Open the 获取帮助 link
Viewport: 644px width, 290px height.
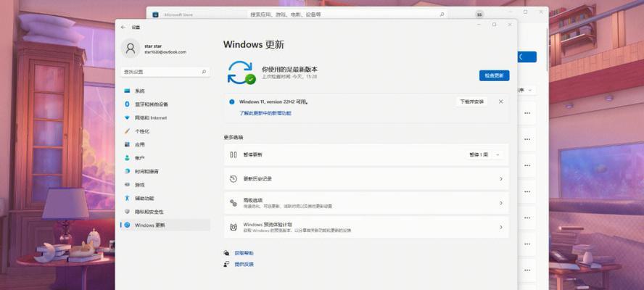244,253
